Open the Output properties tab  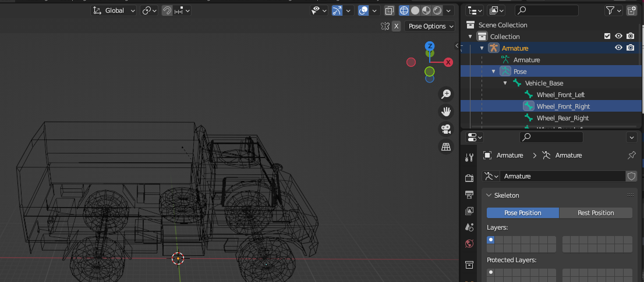coord(469,194)
